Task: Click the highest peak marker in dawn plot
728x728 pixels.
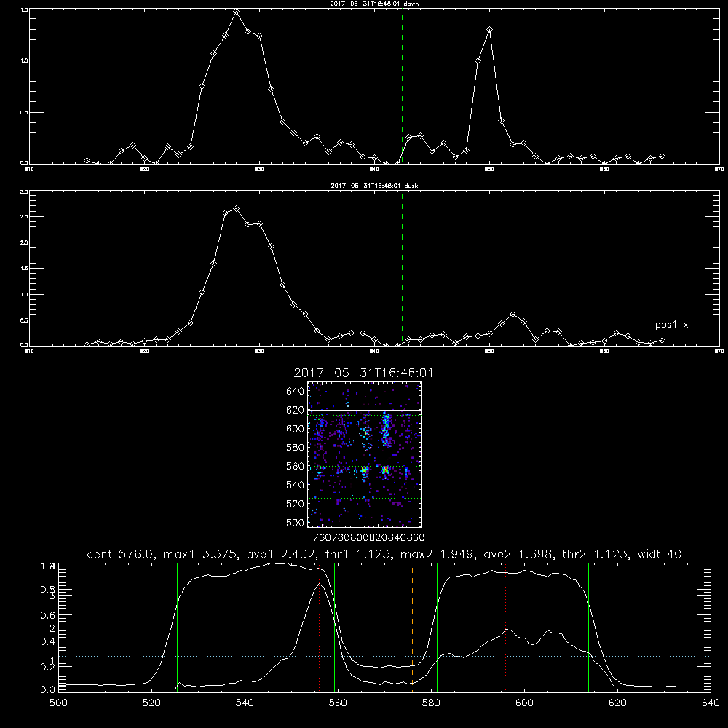Action: click(237, 12)
